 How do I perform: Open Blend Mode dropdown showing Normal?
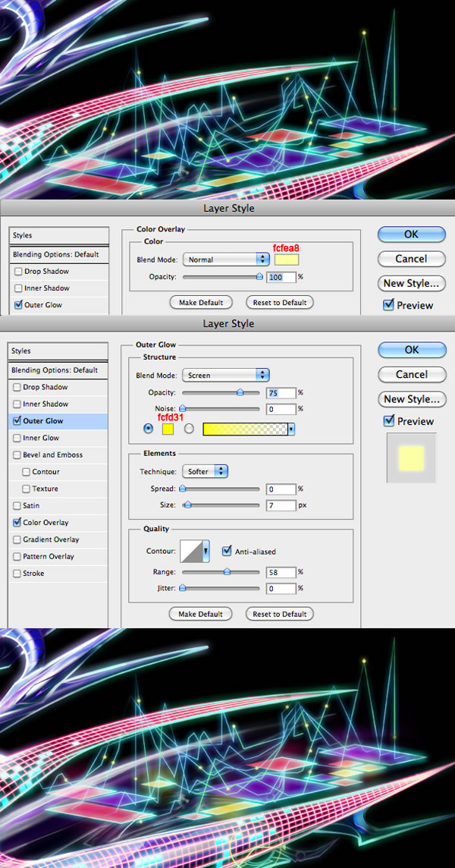coord(226,259)
